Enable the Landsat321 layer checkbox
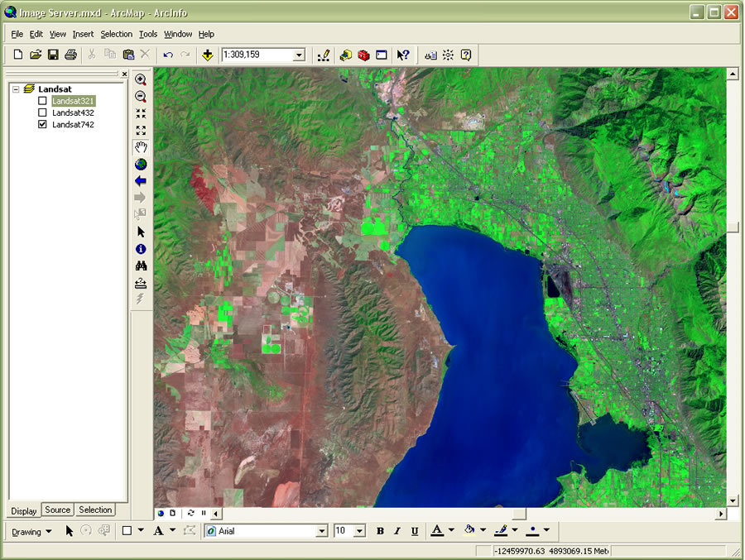This screenshot has width=745, height=560. point(42,101)
